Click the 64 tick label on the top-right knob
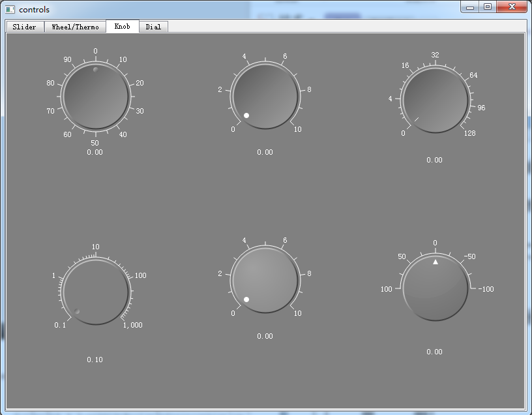Viewport: 532px width, 415px height. pos(473,75)
